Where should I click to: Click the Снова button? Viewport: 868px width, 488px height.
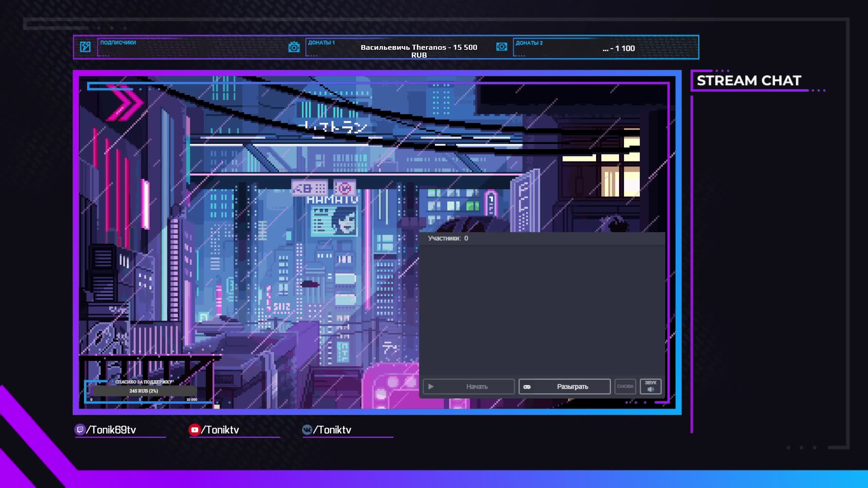click(625, 386)
